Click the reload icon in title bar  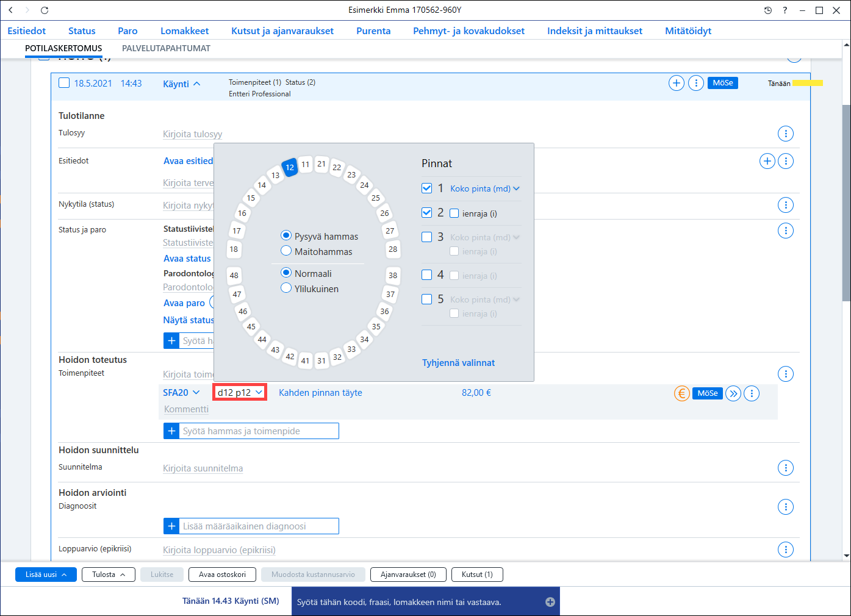[x=45, y=10]
